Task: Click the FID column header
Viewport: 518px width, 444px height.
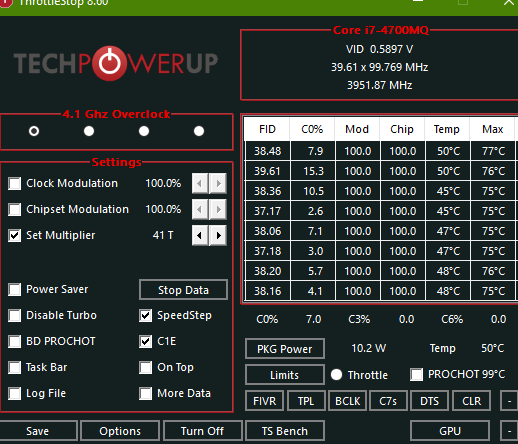Action: [x=267, y=129]
